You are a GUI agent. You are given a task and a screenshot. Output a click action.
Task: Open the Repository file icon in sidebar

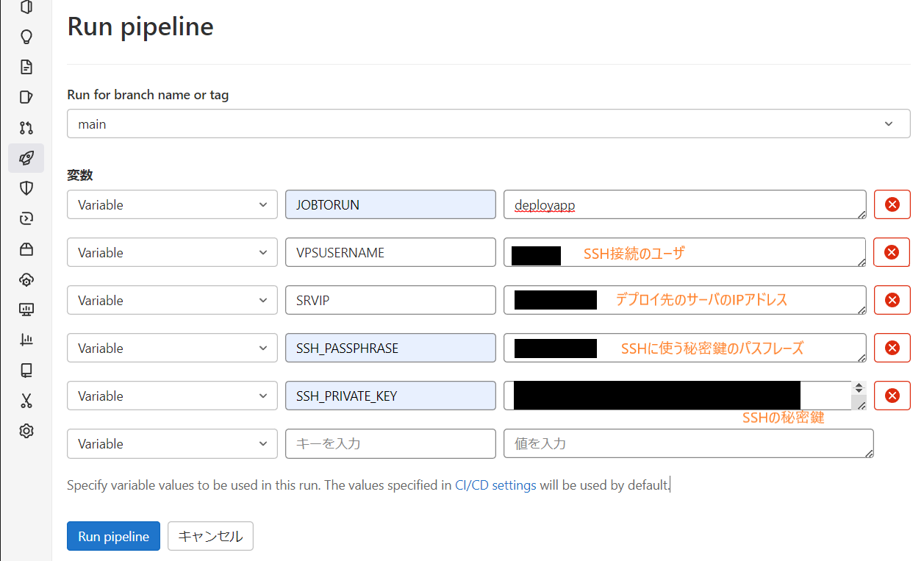point(26,67)
